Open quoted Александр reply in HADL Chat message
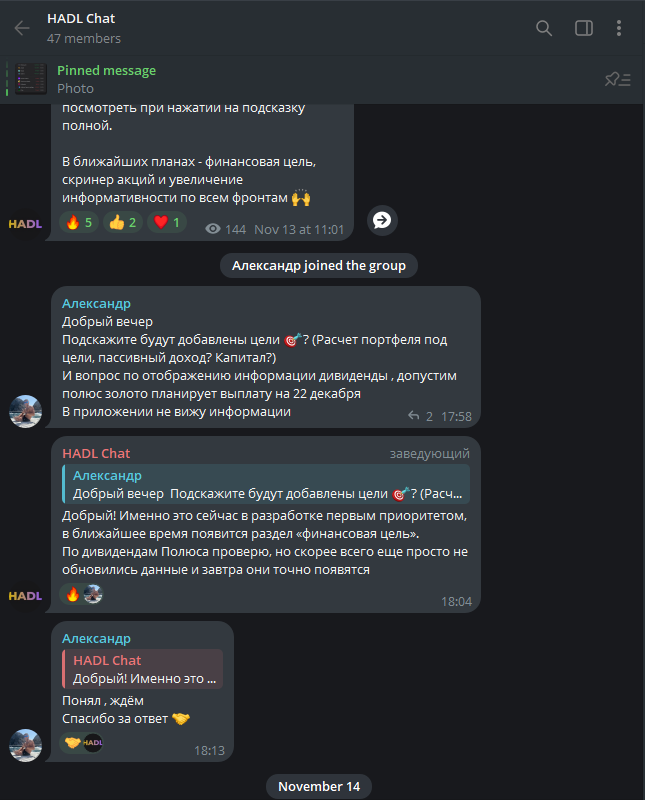Image resolution: width=645 pixels, height=800 pixels. click(266, 484)
